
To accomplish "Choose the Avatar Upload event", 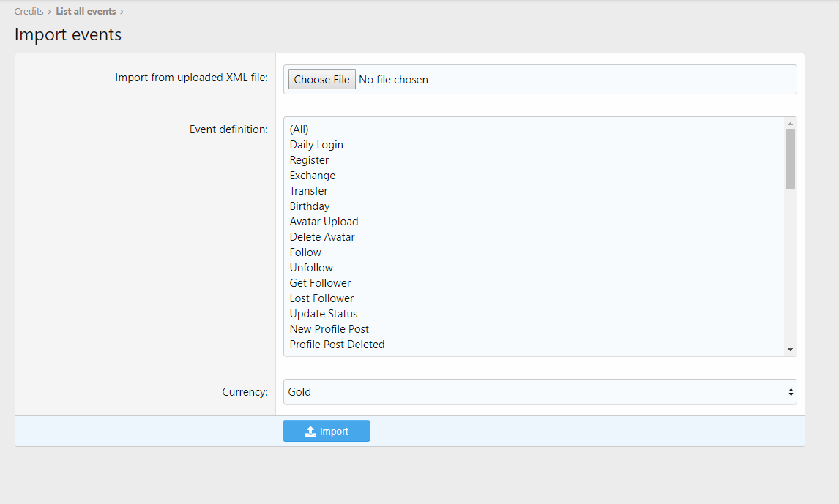I will coord(324,222).
